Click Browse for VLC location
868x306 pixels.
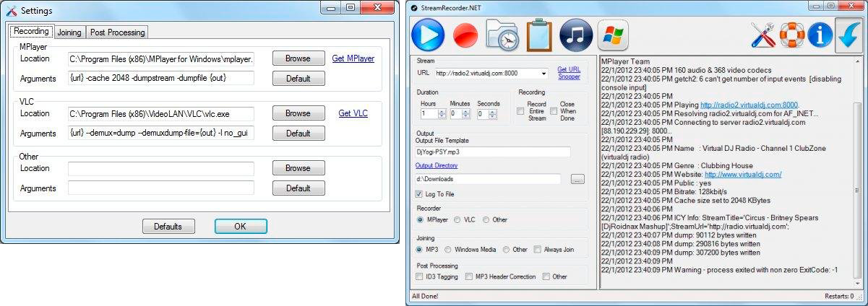coord(298,113)
